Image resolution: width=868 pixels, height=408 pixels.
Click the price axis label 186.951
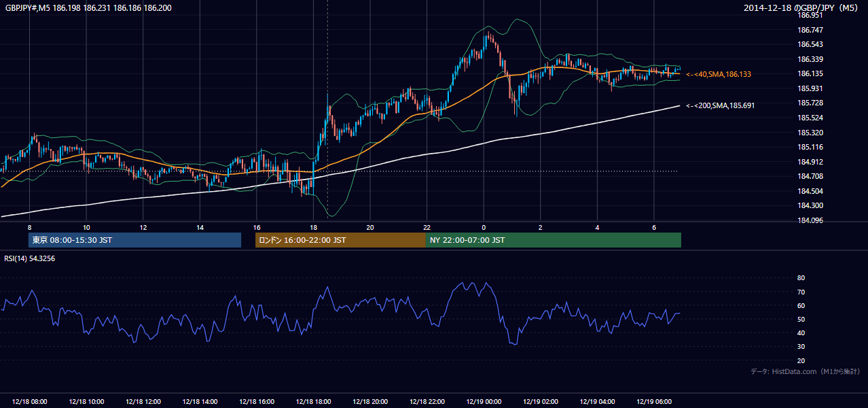810,15
